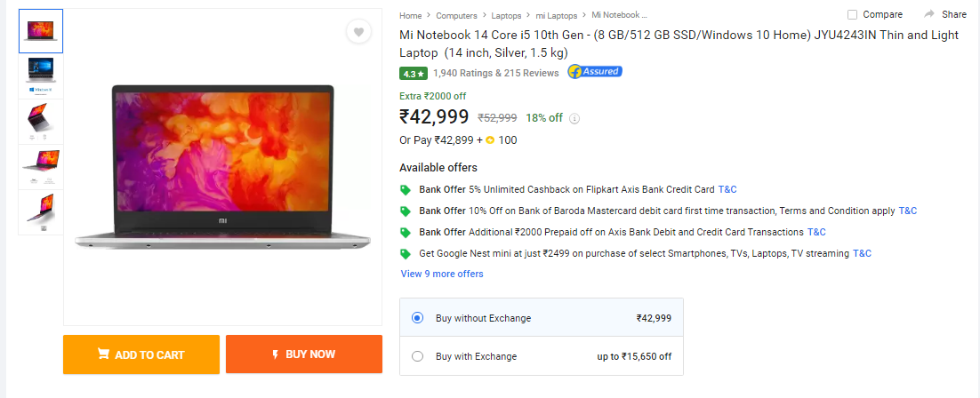Select the last product thumbnail image

41,212
